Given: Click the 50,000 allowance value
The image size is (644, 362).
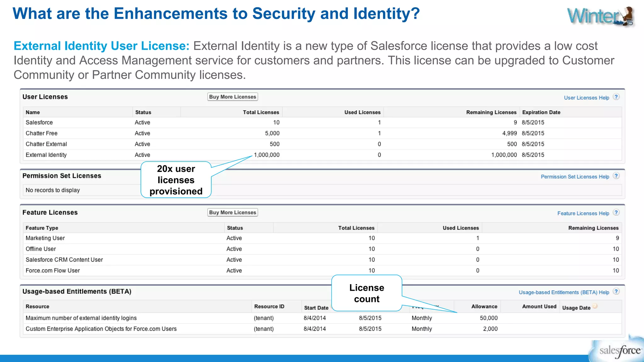Looking at the screenshot, I should pos(489,318).
